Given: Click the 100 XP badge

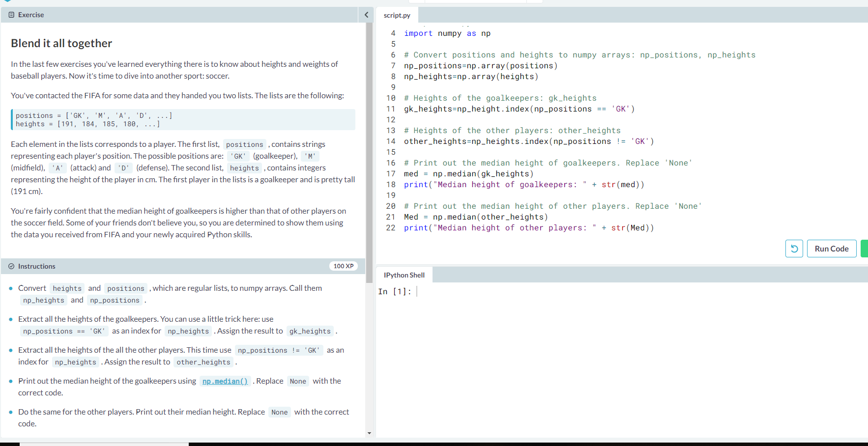Looking at the screenshot, I should (343, 266).
